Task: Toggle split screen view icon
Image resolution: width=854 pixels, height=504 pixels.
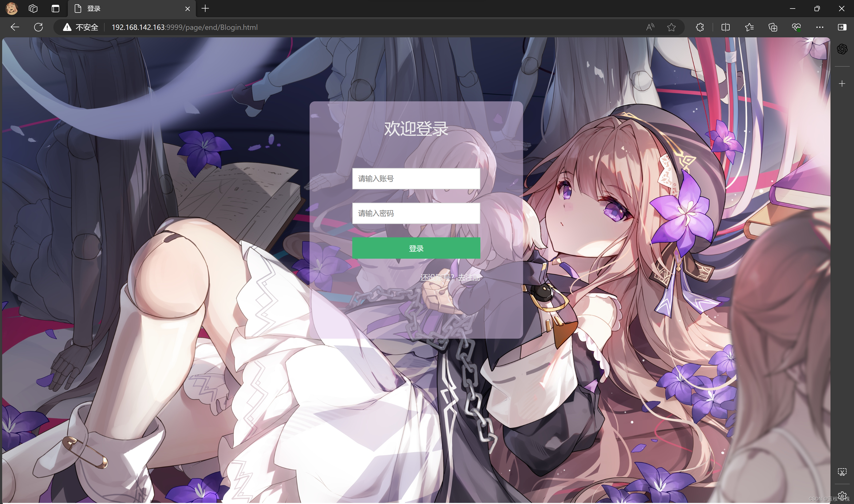Action: pyautogui.click(x=726, y=27)
